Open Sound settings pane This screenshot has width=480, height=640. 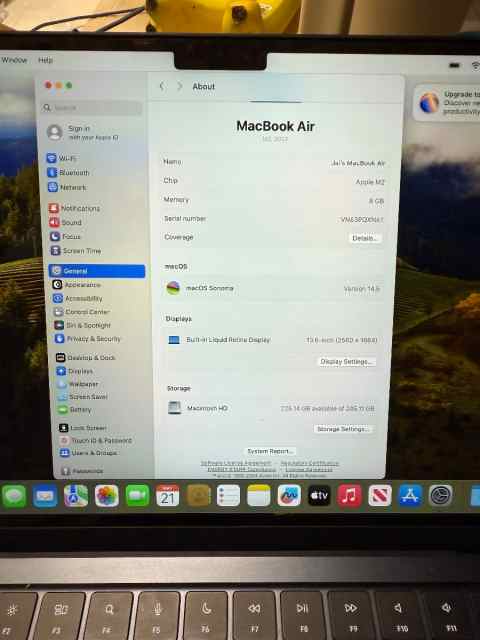[x=66, y=222]
